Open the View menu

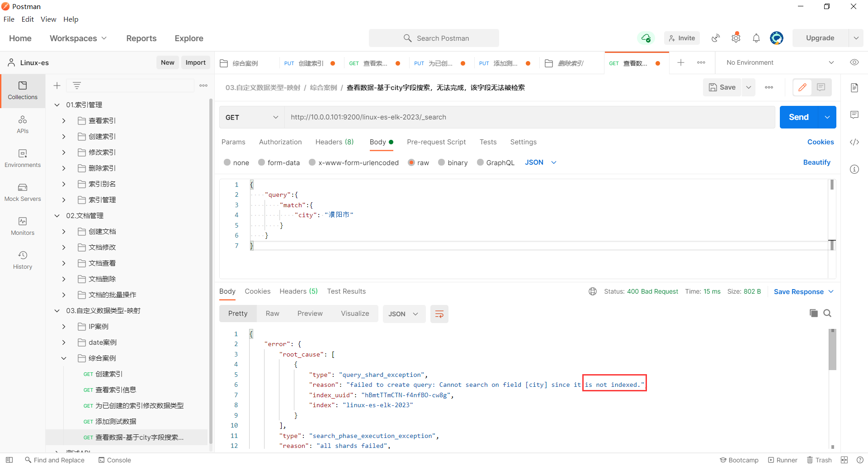(x=48, y=19)
